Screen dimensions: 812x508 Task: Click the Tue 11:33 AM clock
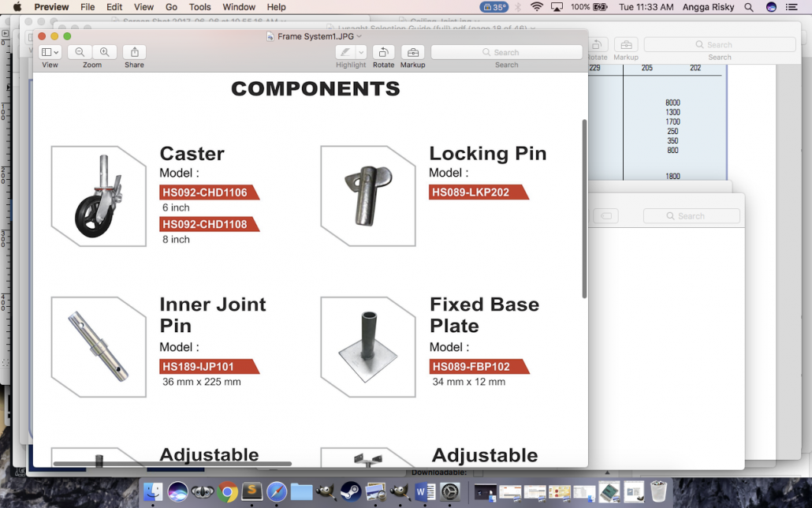click(x=646, y=7)
